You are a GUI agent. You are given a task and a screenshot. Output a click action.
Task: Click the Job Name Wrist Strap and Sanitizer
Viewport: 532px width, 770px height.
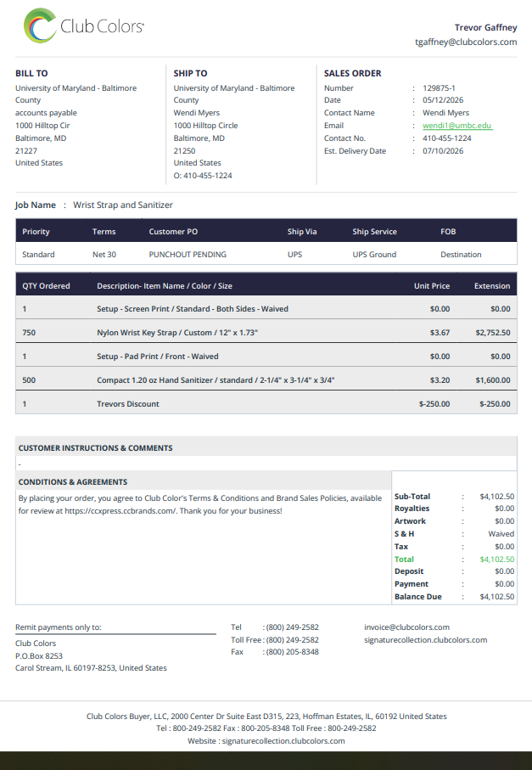123,205
